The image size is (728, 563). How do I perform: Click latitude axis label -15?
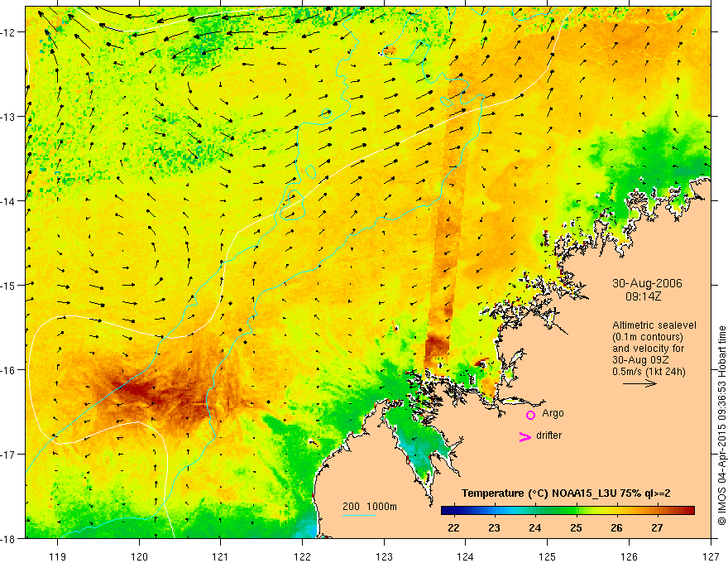point(8,285)
